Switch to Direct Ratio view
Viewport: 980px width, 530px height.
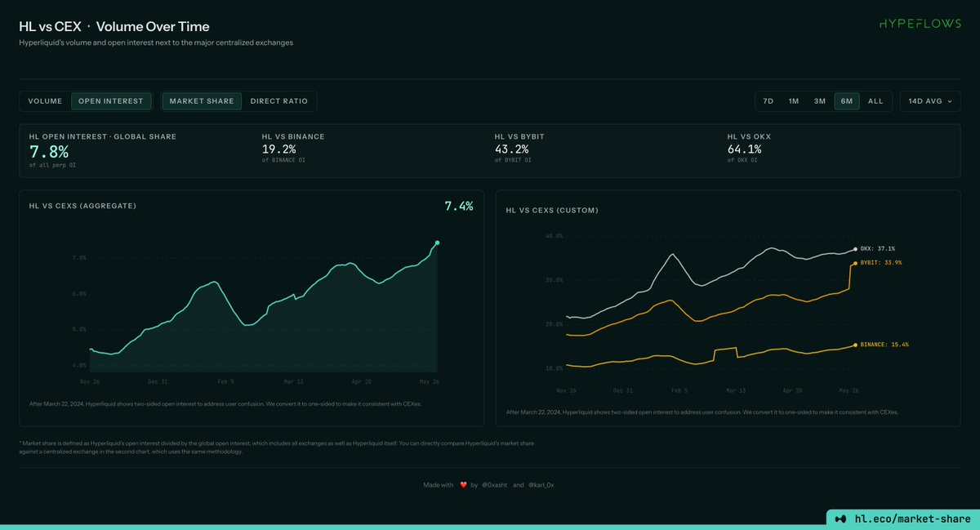click(x=279, y=101)
